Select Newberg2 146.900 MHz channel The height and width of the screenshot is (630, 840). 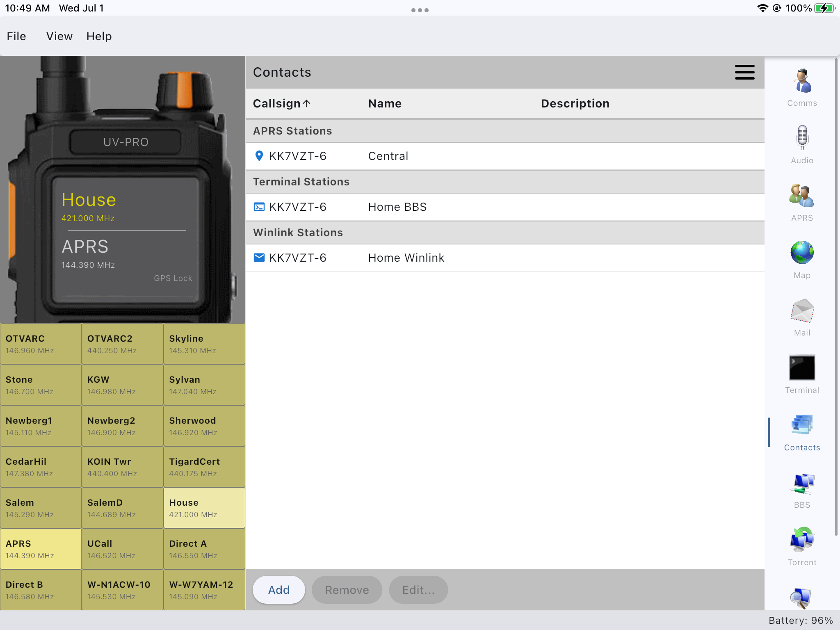click(x=123, y=426)
